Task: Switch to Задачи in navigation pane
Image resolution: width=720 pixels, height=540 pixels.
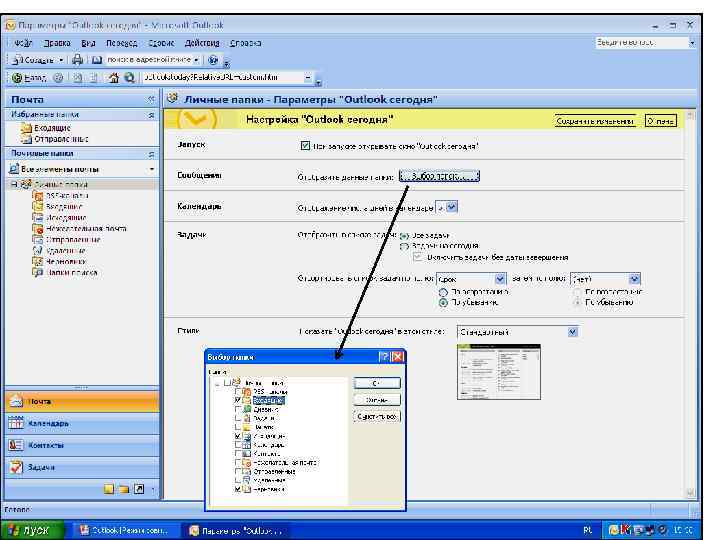Action: [82, 467]
